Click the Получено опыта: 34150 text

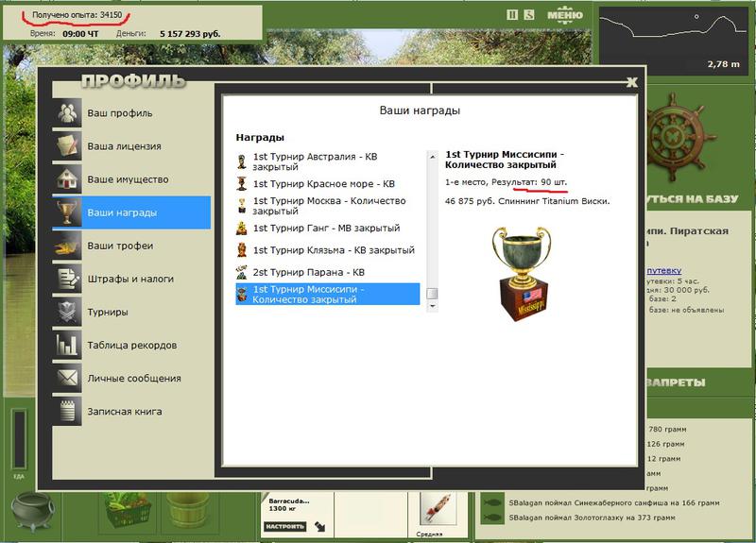click(77, 15)
